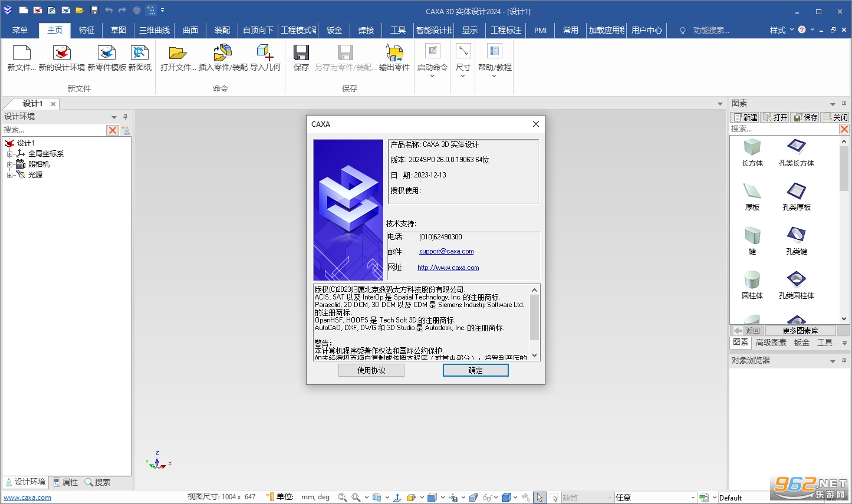Click the license text scrollbar in CAXA dialog

pyautogui.click(x=534, y=322)
